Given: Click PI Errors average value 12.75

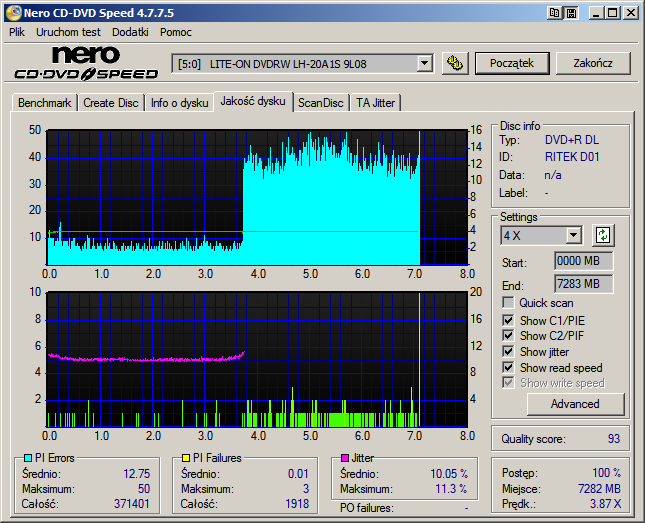Looking at the screenshot, I should (137, 474).
